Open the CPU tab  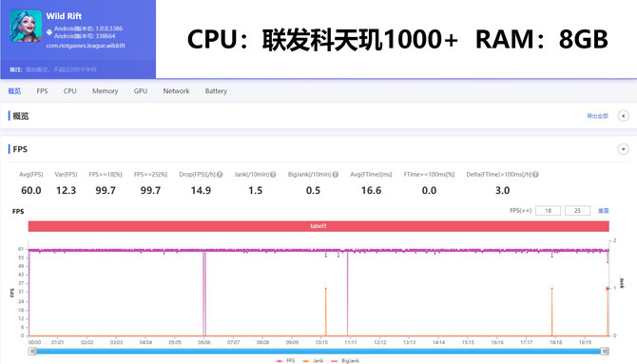pos(69,91)
